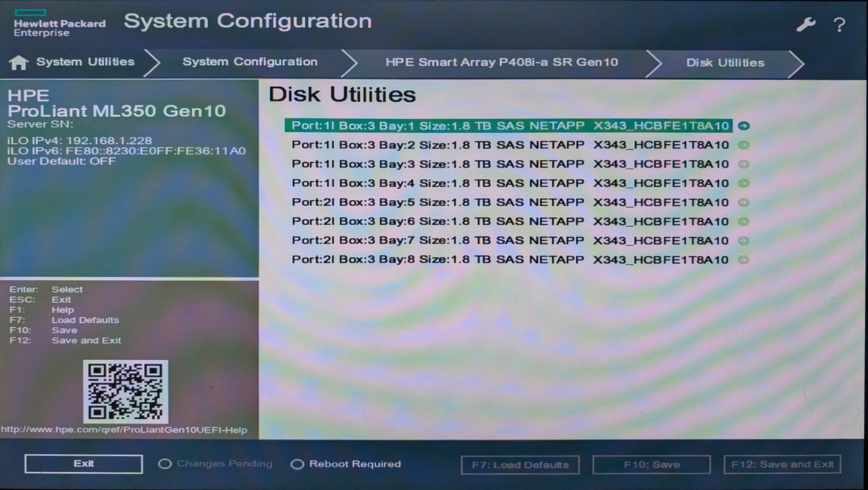868x490 pixels.
Task: Click the QR code help image
Action: [x=125, y=391]
